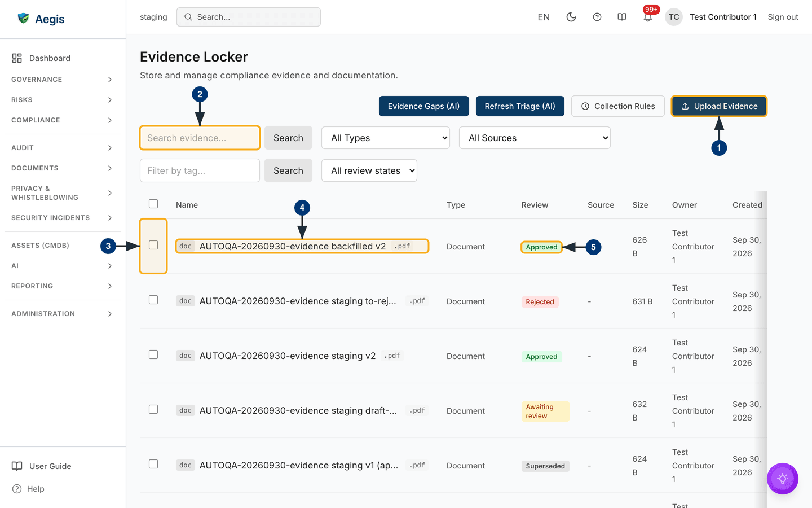Click the User Guide book icon in sidebar

click(17, 466)
